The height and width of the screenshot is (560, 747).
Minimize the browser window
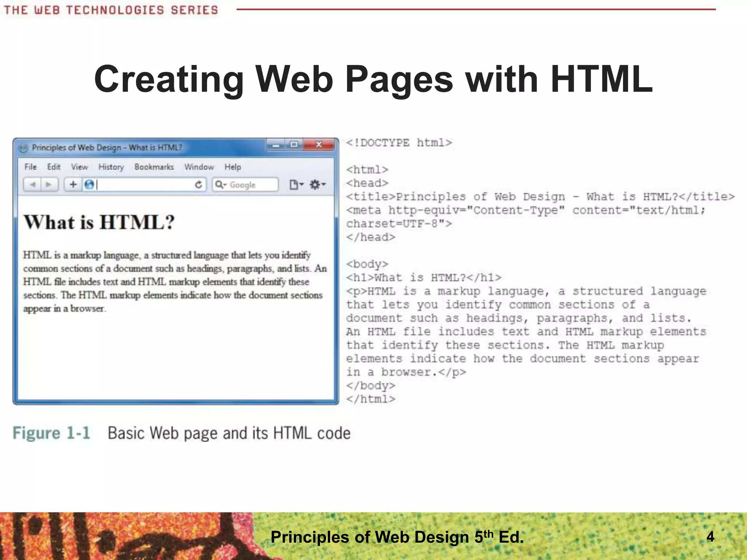276,145
